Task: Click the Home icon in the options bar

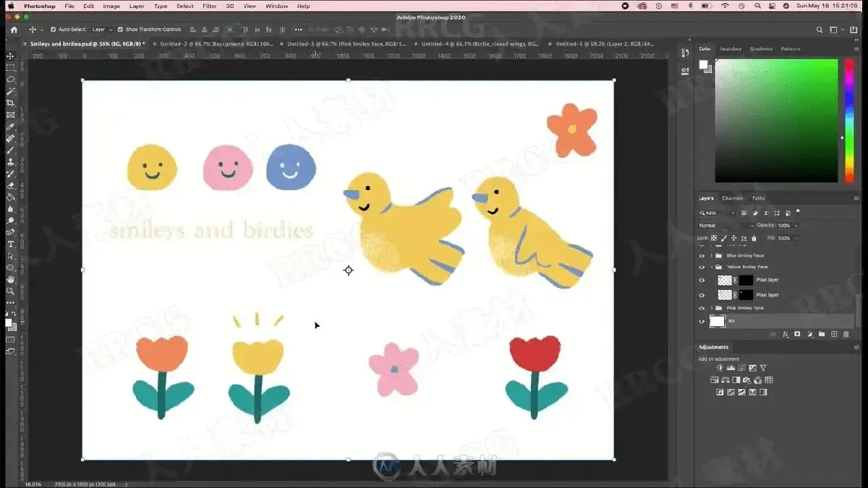Action: [x=13, y=30]
